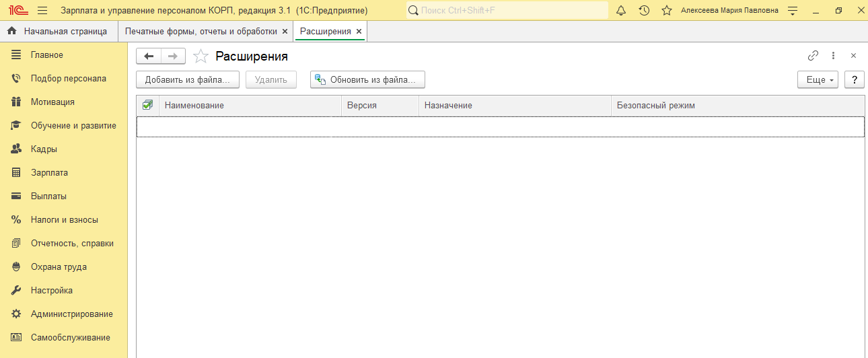Expand the Еще dropdown menu
Screen dimensions: 868x358
coord(818,80)
